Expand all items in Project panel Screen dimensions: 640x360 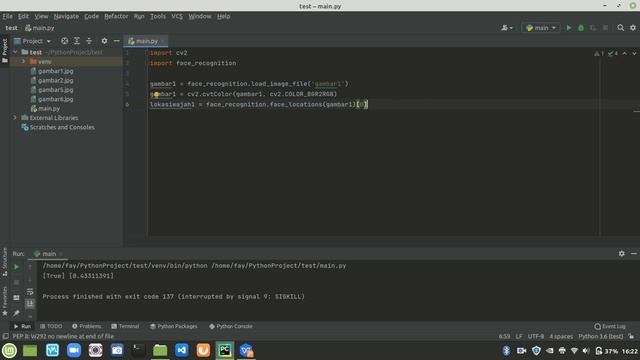pyautogui.click(x=77, y=41)
